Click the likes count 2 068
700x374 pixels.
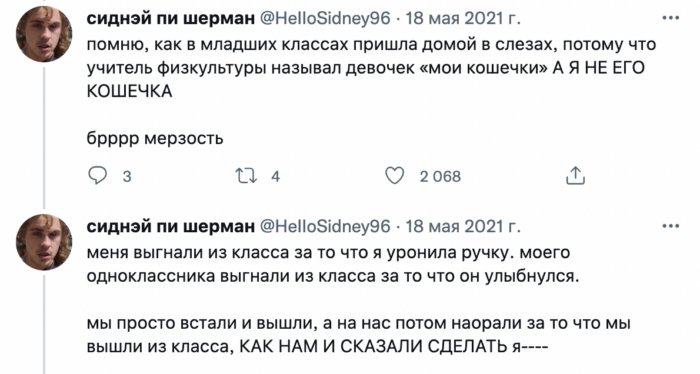coord(440,176)
